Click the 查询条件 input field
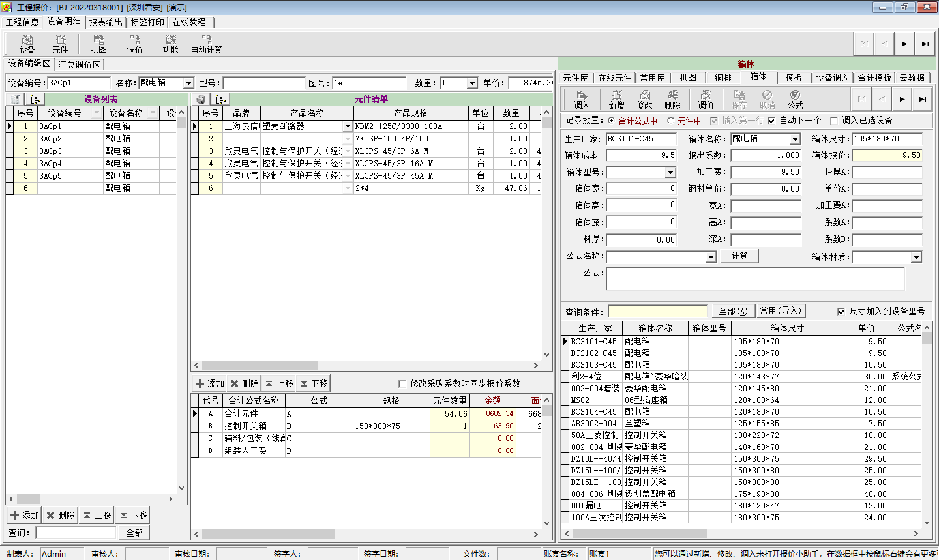Viewport: 939px width, 560px height. pos(657,312)
